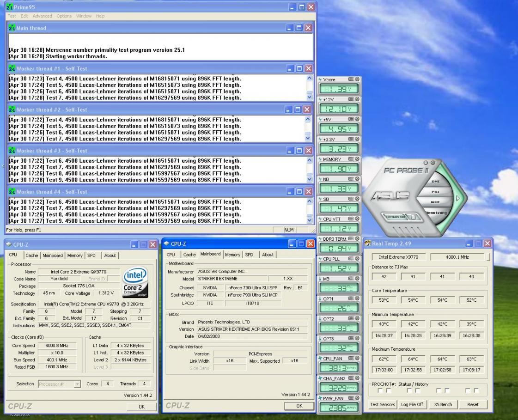Tick the first core's PROCHOT History checkbox
Image resolution: width=518 pixels, height=420 pixels.
point(389,390)
